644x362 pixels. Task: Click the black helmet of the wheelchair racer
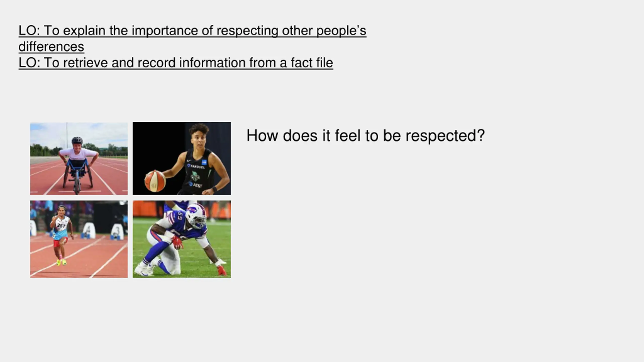click(x=77, y=141)
